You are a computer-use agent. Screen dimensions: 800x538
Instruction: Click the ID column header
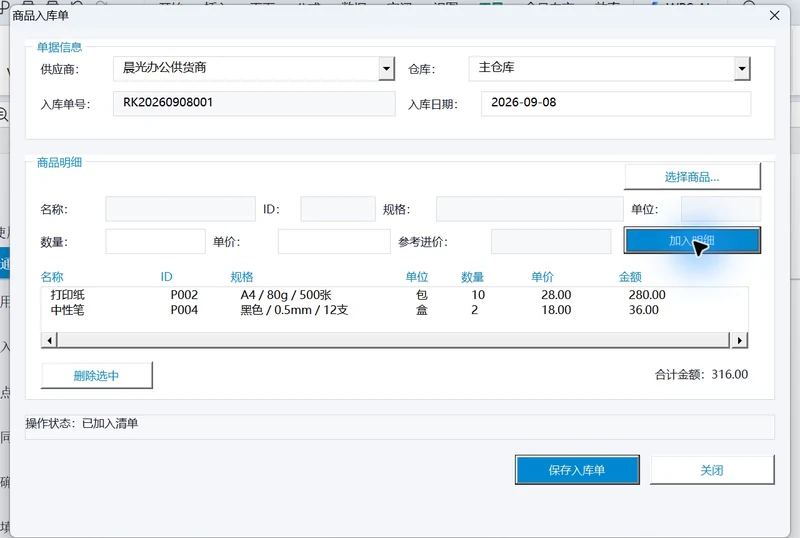coord(166,277)
